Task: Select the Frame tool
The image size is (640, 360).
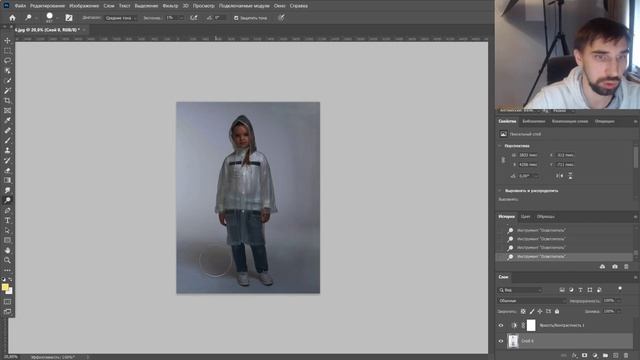Action: point(7,111)
